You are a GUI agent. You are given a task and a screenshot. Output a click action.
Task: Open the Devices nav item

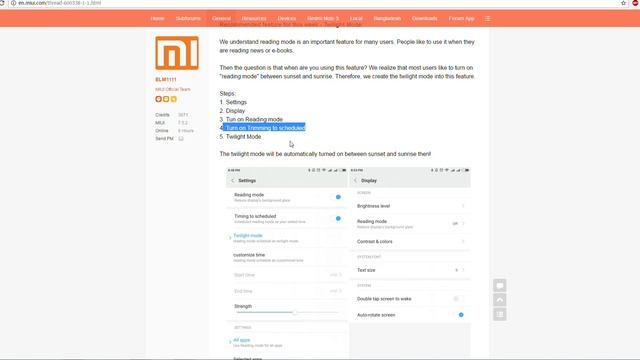point(287,18)
